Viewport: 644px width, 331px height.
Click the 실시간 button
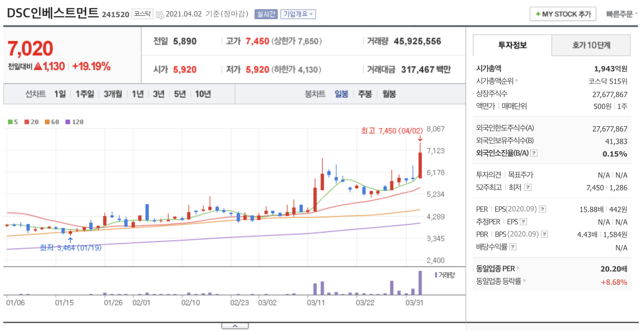(266, 14)
